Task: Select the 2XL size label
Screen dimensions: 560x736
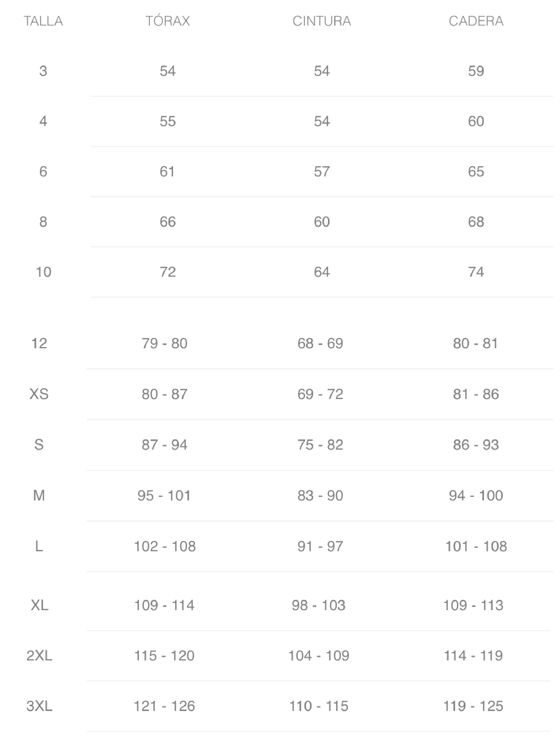Action: (x=39, y=656)
